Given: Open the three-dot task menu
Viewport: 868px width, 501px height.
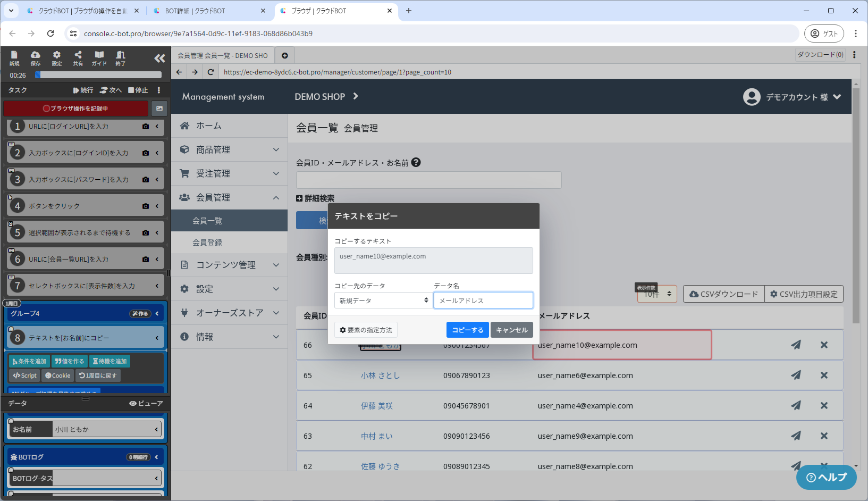Looking at the screenshot, I should click(x=158, y=90).
